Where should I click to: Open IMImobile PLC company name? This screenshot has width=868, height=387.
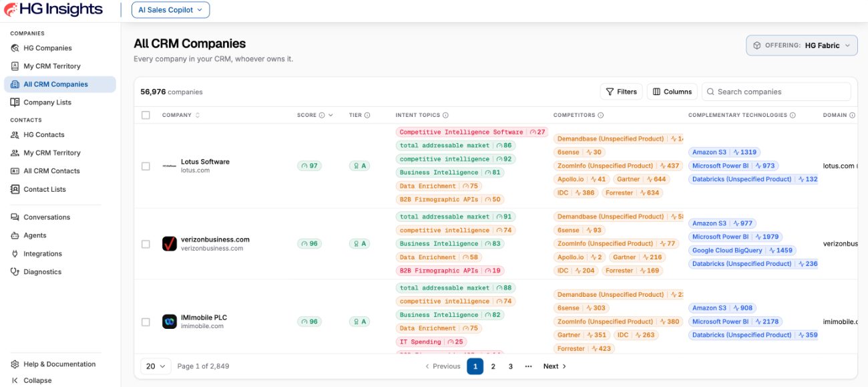[x=204, y=317]
